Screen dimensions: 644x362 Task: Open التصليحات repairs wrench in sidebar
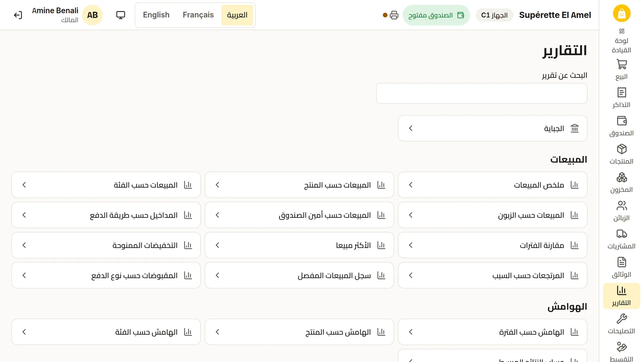(x=621, y=324)
